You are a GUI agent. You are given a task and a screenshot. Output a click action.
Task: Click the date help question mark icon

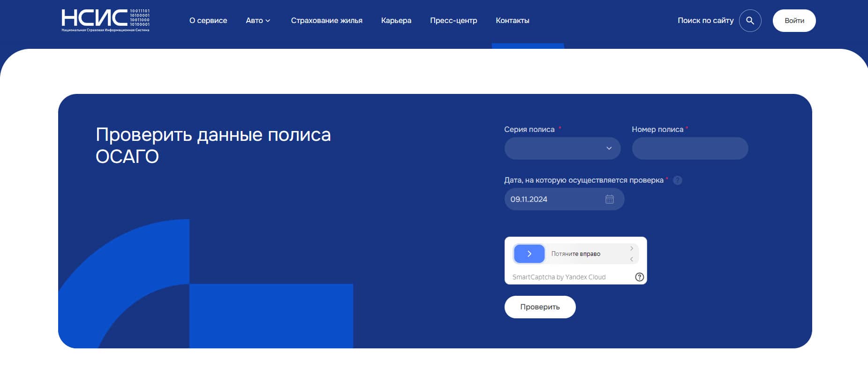[677, 180]
